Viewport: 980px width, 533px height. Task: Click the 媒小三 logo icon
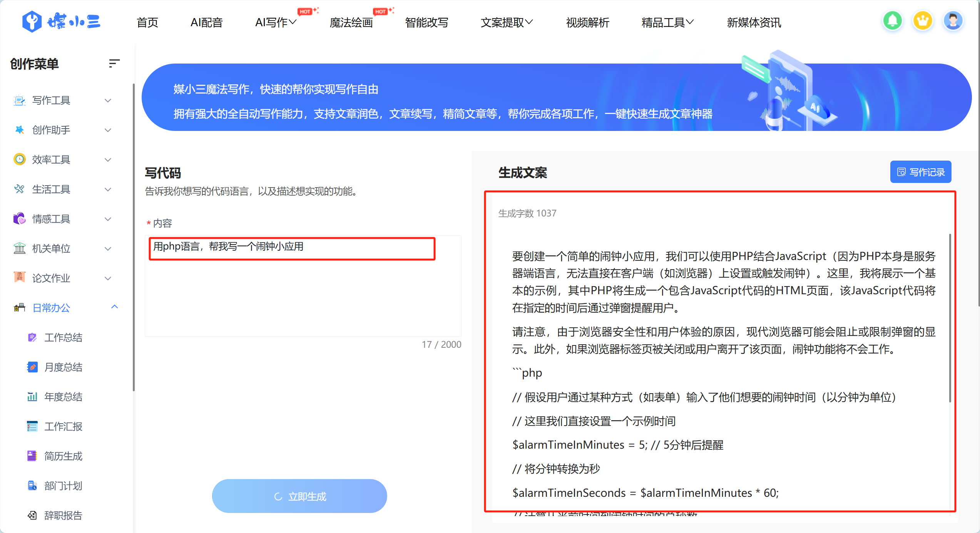[x=31, y=21]
